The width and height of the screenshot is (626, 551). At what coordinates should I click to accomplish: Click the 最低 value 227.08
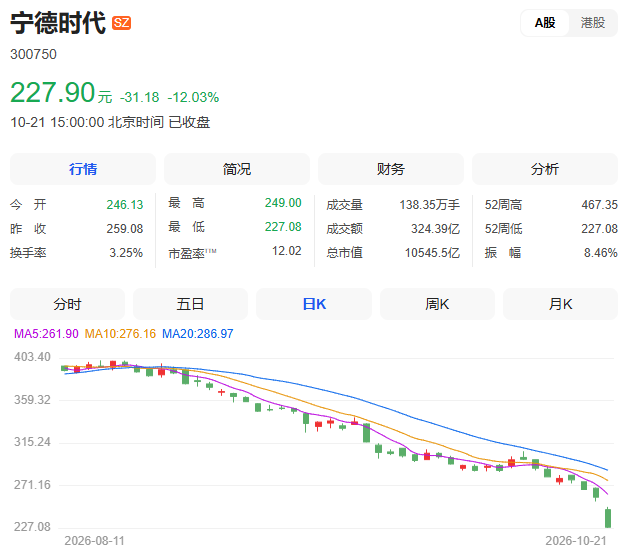tap(283, 227)
